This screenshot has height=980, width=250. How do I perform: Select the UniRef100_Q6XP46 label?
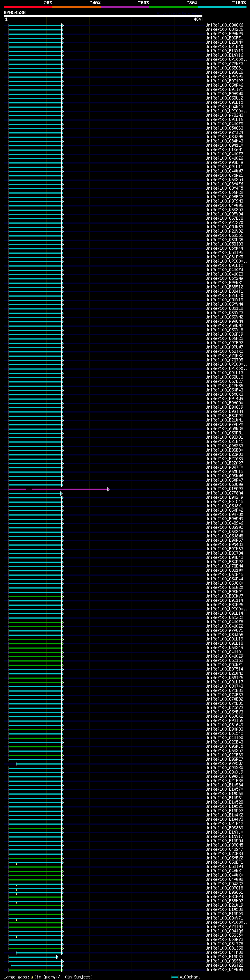224,85
